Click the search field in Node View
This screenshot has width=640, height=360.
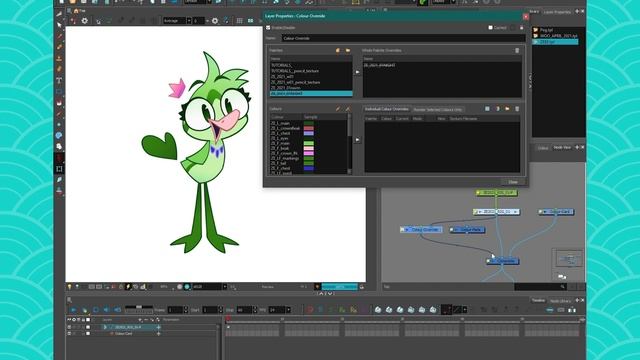pos(540,287)
